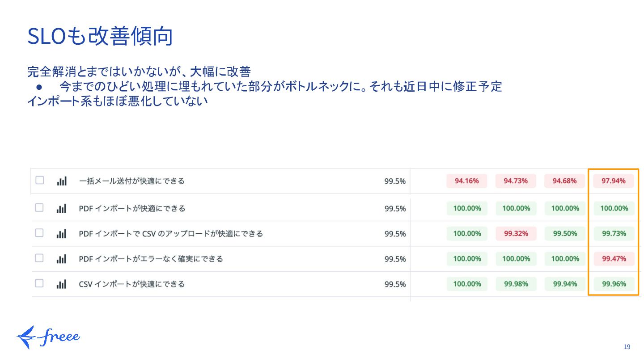
Task: Click the green 99.96% badge
Action: pyautogui.click(x=614, y=284)
